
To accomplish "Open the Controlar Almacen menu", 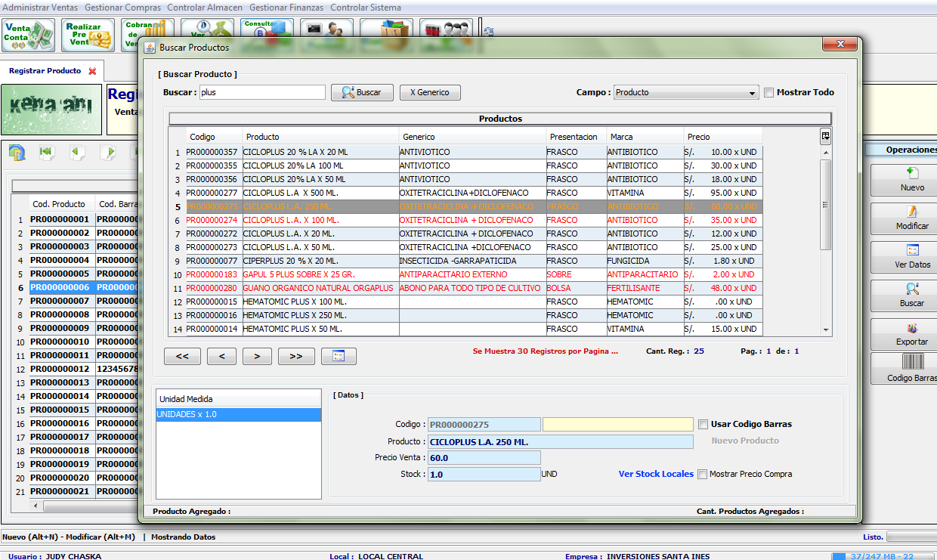I will [x=205, y=8].
